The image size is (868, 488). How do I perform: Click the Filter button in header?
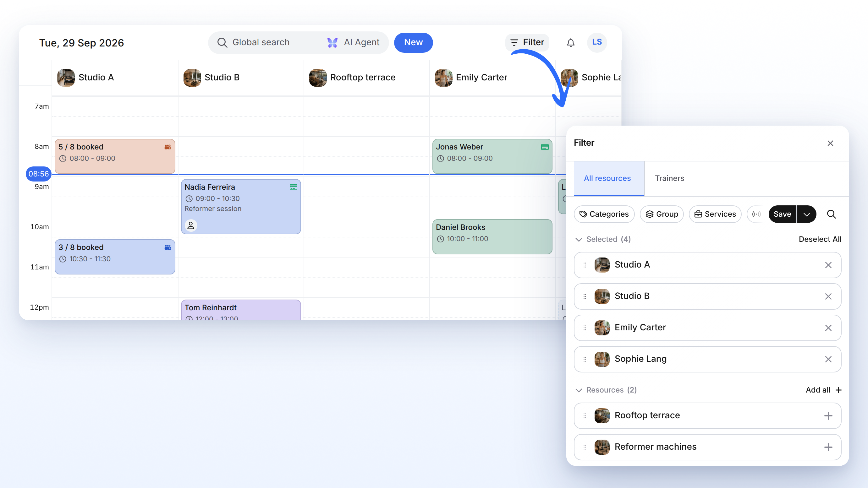pos(527,42)
